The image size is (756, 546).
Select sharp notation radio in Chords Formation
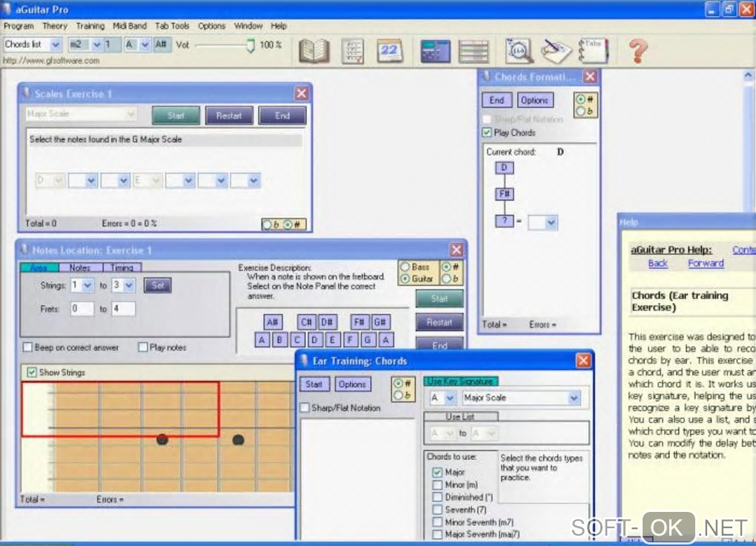tap(580, 99)
